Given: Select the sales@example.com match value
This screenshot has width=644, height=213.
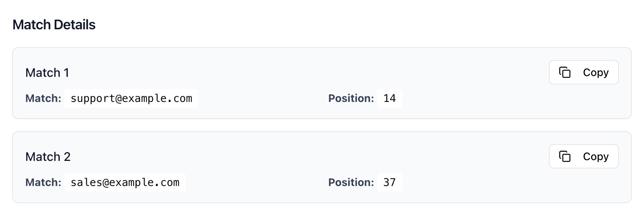Looking at the screenshot, I should pos(125,183).
